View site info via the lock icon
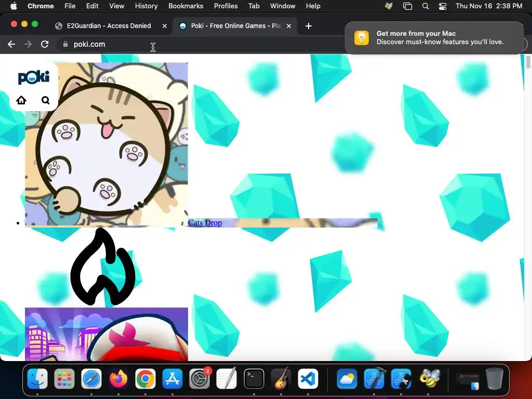Screen dimensions: 532x399 point(65,44)
